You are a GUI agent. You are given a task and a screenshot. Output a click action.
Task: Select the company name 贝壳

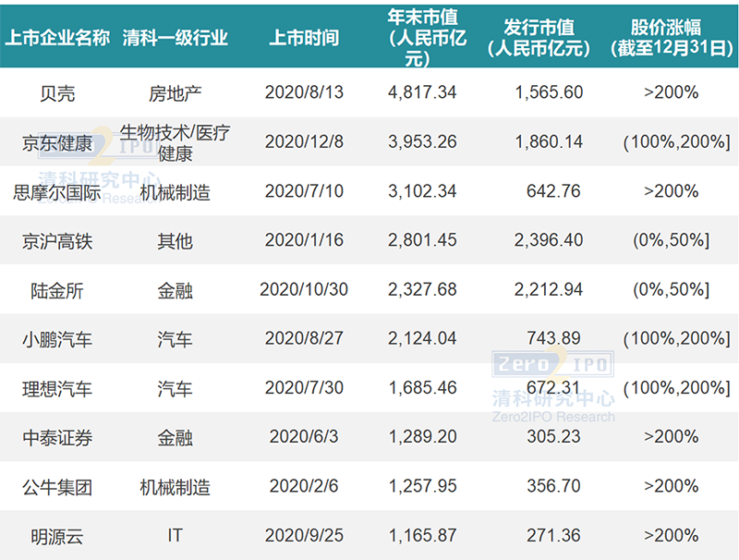[x=57, y=93]
